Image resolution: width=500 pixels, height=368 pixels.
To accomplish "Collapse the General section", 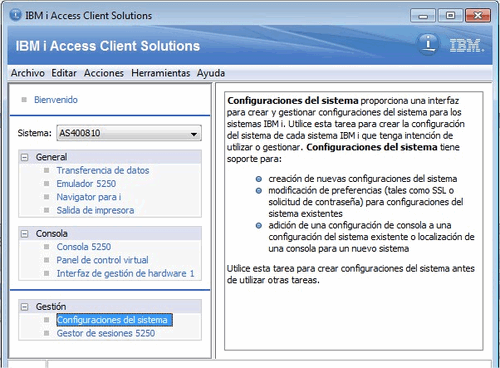I will click(25, 157).
